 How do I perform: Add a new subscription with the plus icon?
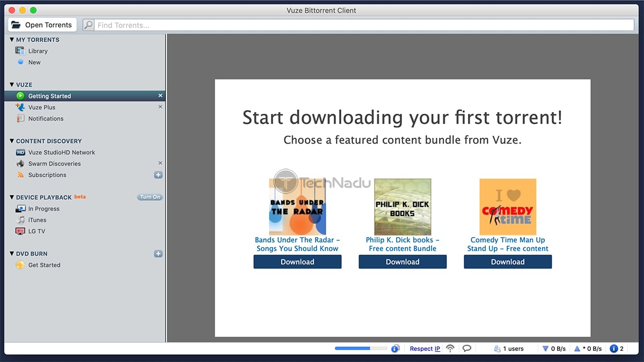158,175
